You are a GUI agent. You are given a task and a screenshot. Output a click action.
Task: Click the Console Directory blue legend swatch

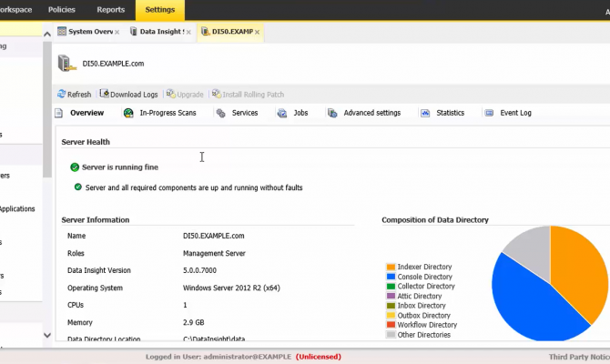pyautogui.click(x=391, y=277)
